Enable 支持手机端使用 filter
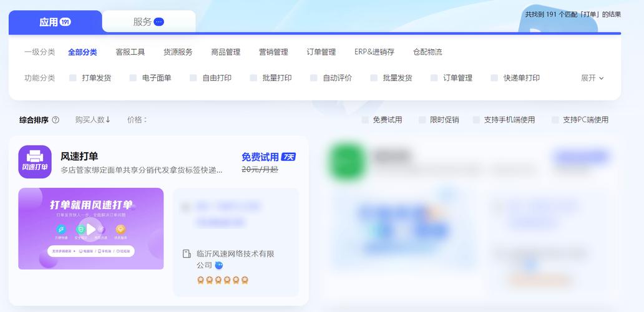Viewport: 644px width, 312px height. click(x=476, y=120)
